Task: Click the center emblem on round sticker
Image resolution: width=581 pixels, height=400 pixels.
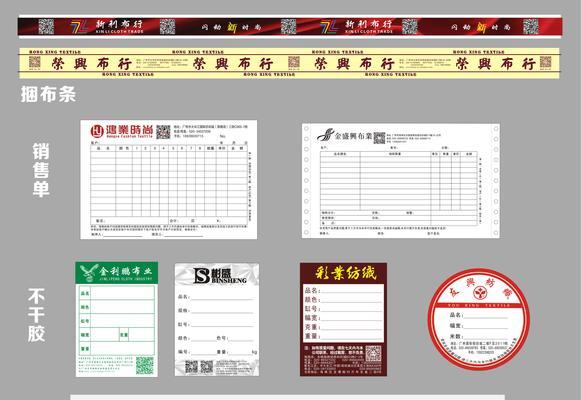Action: click(479, 293)
